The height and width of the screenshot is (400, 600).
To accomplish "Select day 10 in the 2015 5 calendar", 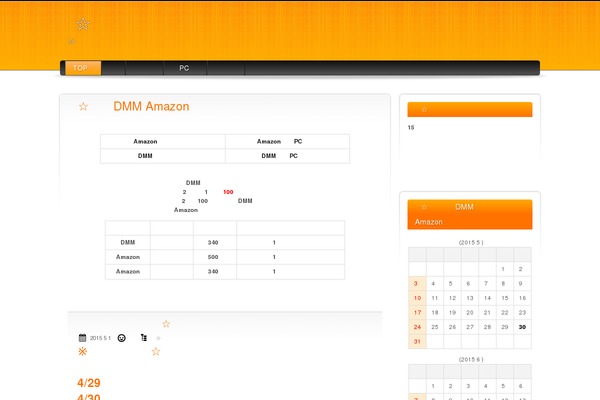I will [x=417, y=298].
